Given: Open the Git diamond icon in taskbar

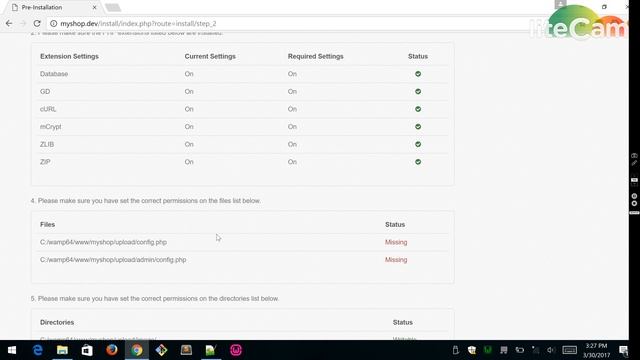Looking at the screenshot, I should coord(162,350).
